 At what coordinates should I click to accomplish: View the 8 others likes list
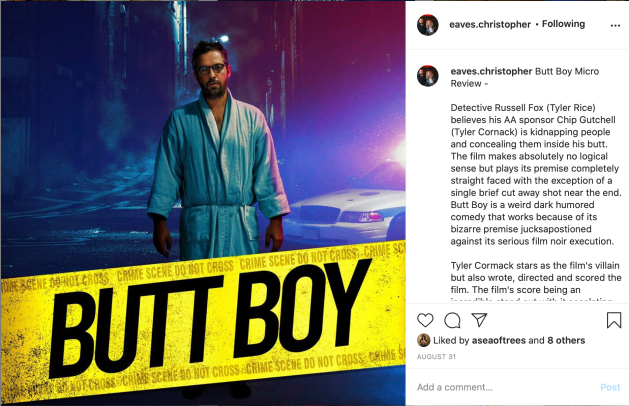click(566, 341)
